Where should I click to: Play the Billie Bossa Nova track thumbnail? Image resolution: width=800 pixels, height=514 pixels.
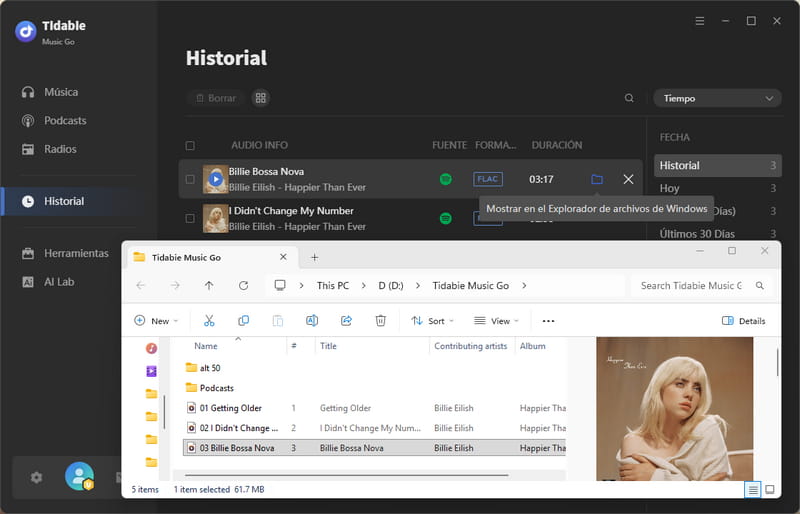coord(216,179)
